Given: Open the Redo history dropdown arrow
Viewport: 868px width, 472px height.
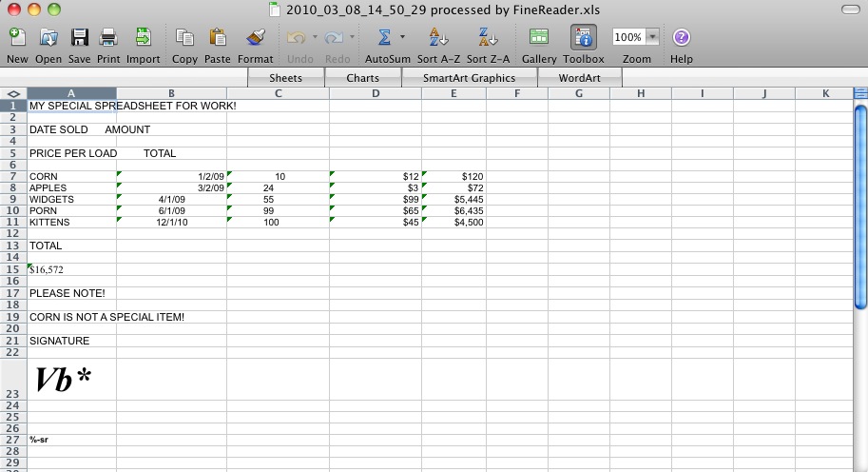Looking at the screenshot, I should 352,37.
